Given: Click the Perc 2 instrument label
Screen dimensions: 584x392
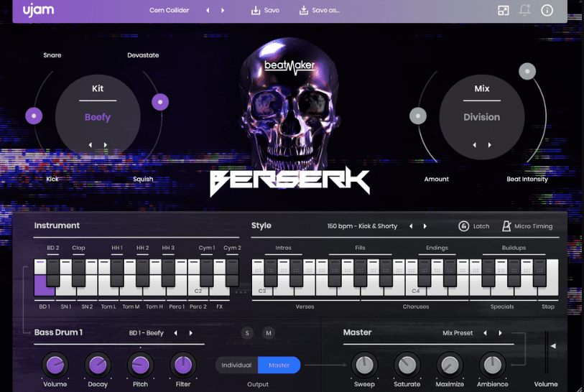Looking at the screenshot, I should (x=198, y=307).
